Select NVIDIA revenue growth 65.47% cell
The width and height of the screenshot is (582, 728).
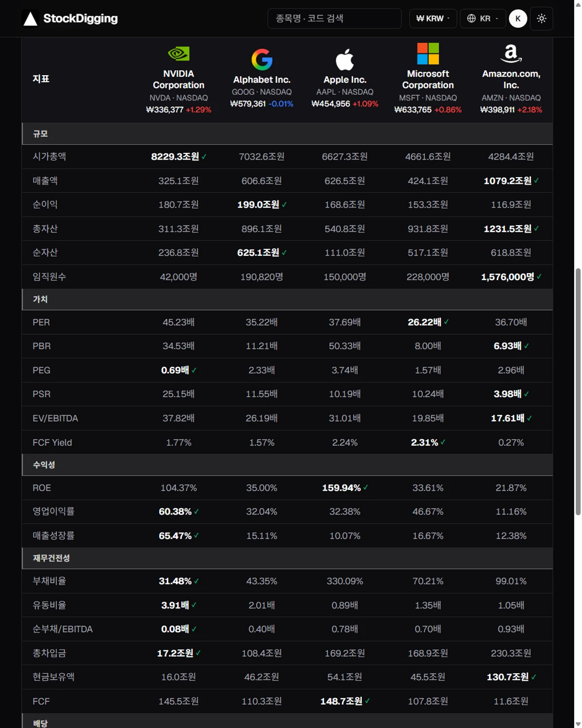pos(178,536)
